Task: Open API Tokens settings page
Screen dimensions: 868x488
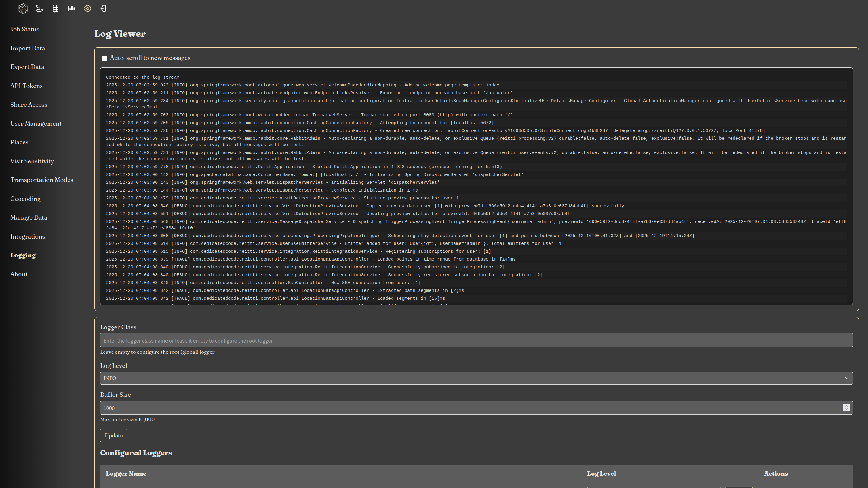Action: (x=26, y=86)
